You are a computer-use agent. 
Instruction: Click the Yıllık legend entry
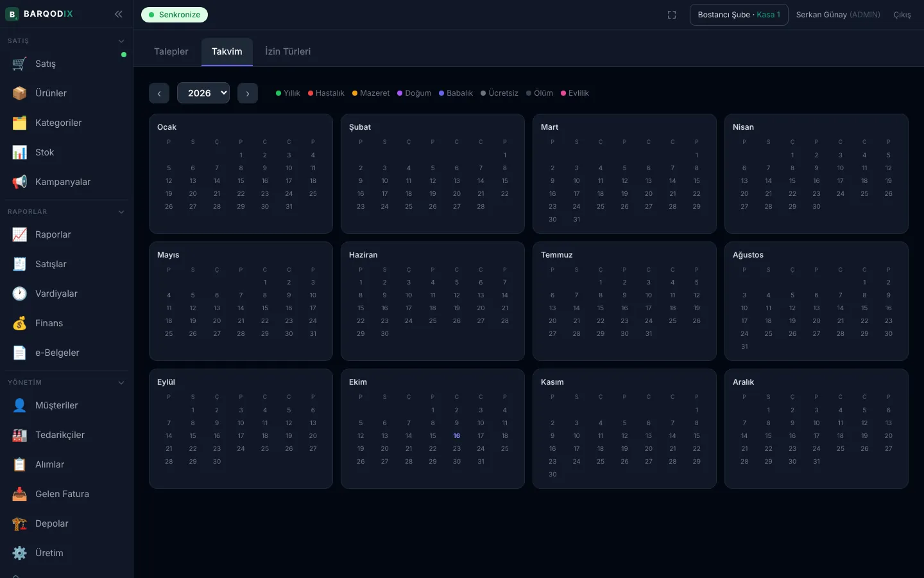288,93
